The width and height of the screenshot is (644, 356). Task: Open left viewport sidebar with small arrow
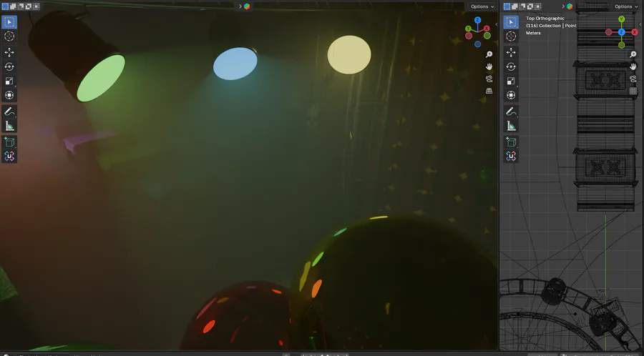click(x=496, y=24)
